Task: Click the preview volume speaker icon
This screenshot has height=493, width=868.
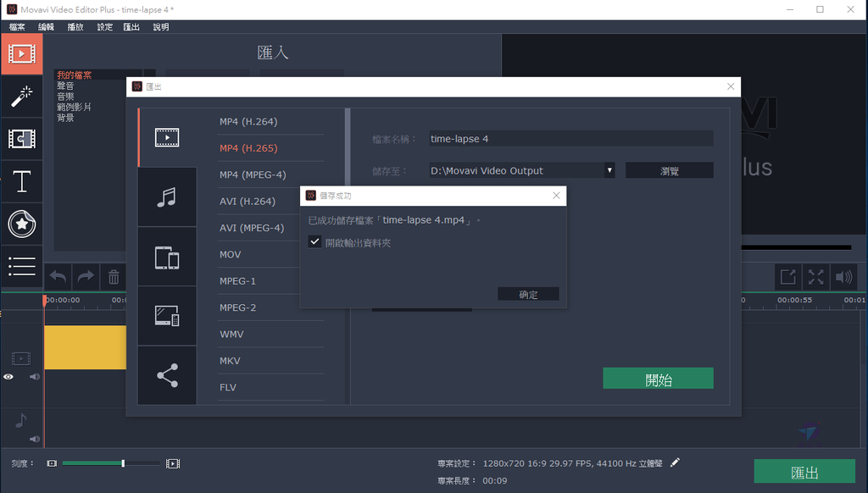Action: [844, 277]
